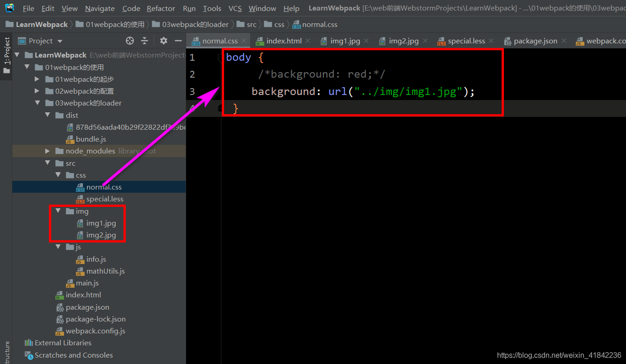Switch to the package.json editor tab
The image size is (626, 364).
click(535, 41)
